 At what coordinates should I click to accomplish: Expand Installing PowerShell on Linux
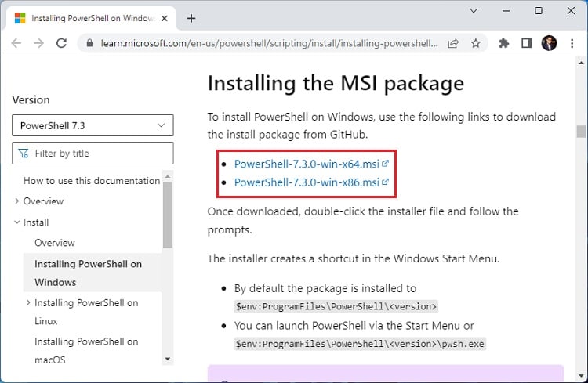[28, 303]
